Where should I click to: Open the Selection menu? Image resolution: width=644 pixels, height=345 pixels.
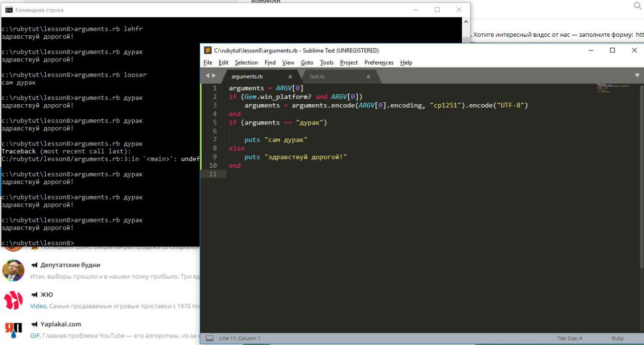(247, 62)
